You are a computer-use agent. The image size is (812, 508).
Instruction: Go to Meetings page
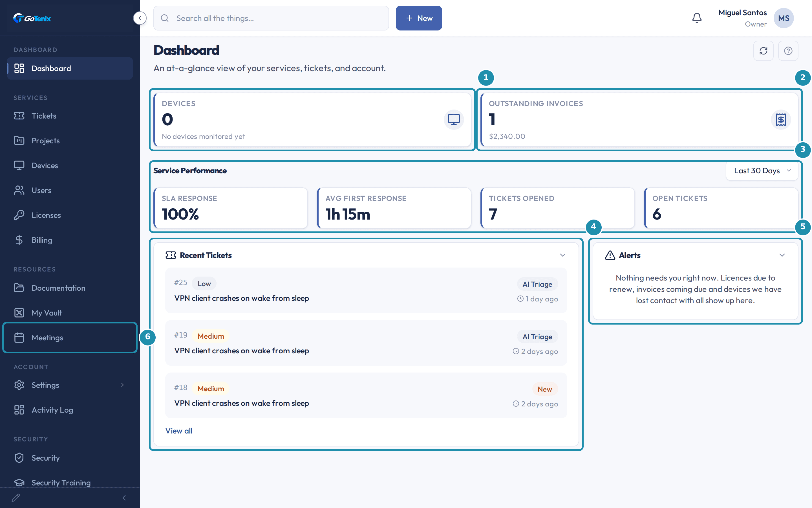tap(70, 338)
